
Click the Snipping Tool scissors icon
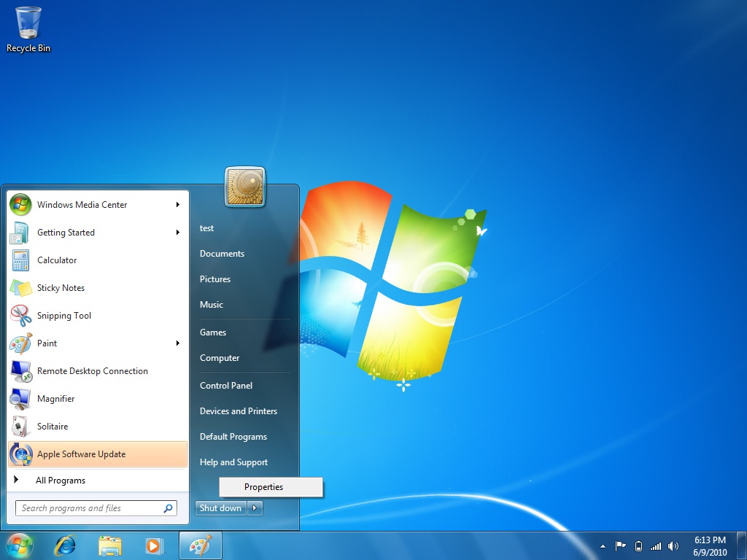coord(20,315)
